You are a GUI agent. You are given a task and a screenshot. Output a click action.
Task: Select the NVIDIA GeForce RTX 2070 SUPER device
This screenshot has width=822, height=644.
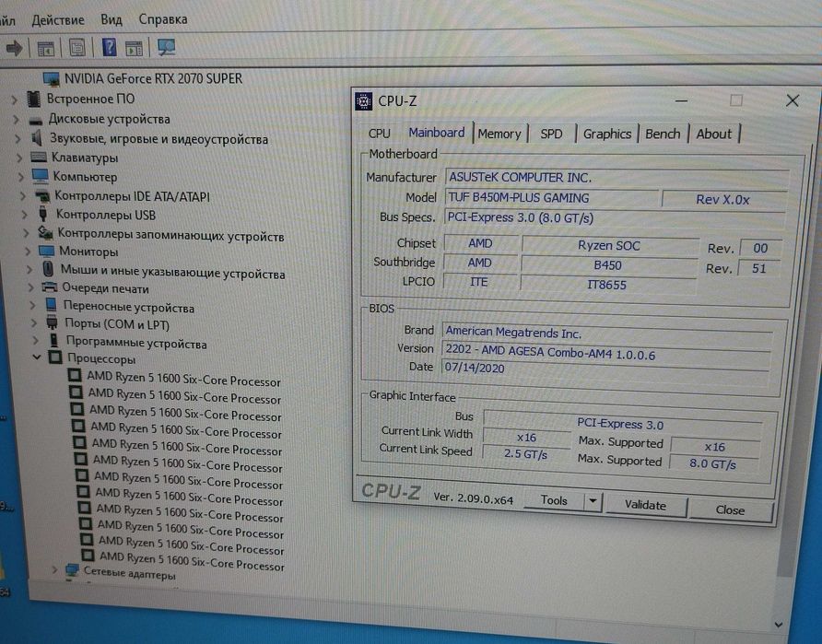(x=153, y=78)
